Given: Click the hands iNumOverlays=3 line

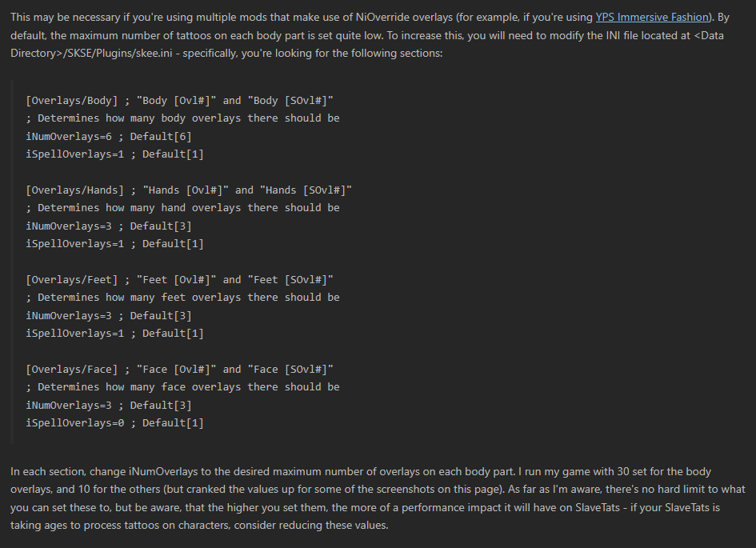Looking at the screenshot, I should point(109,226).
